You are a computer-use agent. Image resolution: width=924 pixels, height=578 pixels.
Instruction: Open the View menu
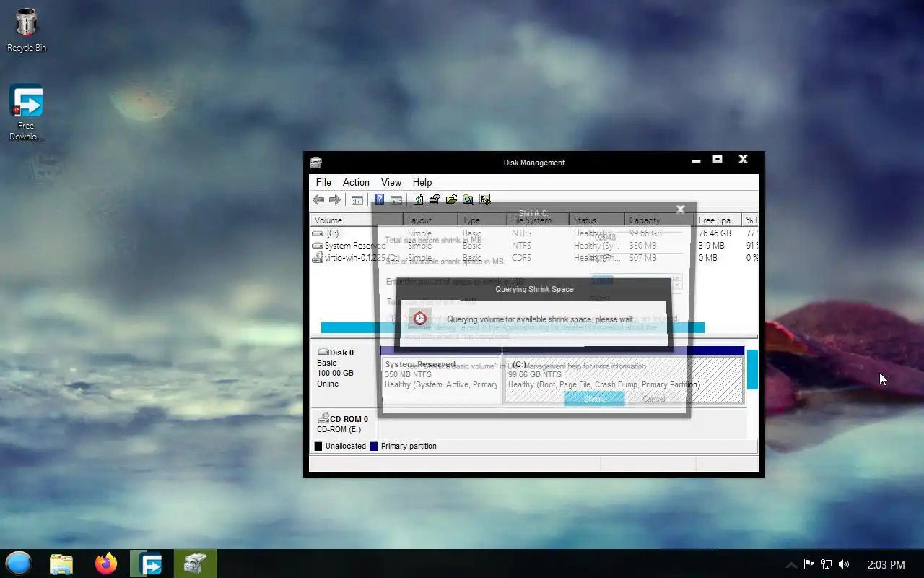pyautogui.click(x=391, y=182)
